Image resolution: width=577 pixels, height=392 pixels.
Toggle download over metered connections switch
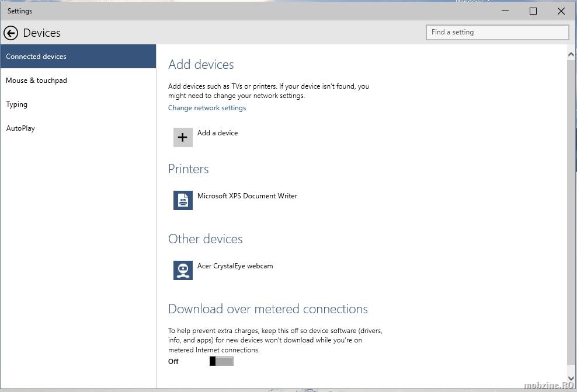click(221, 361)
